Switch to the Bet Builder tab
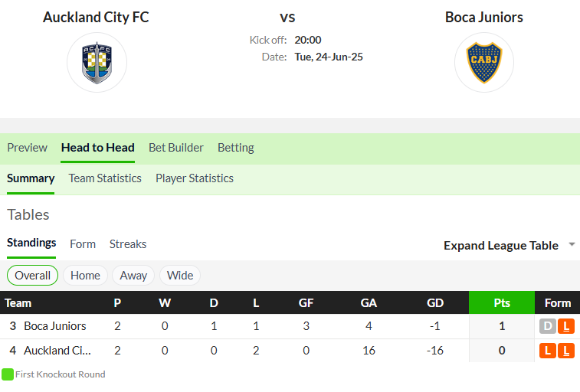The image size is (580, 392). (176, 148)
